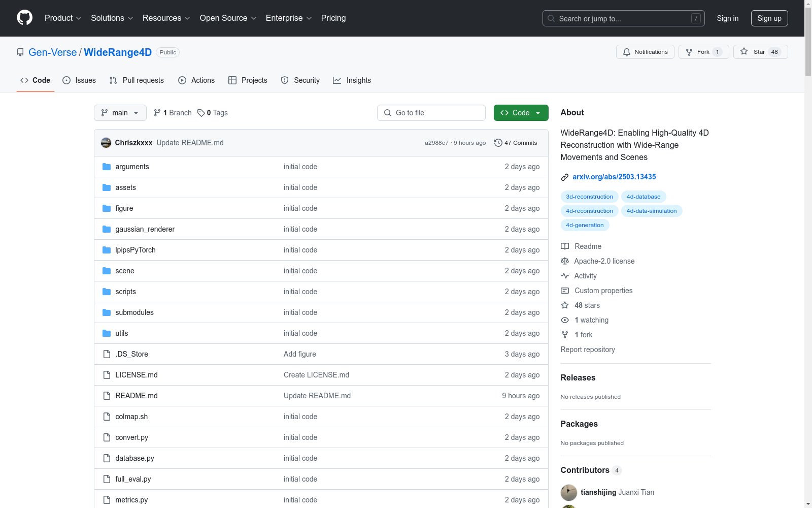This screenshot has height=508, width=812.
Task: Click the 4d-reconstruction topic tag
Action: tap(590, 211)
